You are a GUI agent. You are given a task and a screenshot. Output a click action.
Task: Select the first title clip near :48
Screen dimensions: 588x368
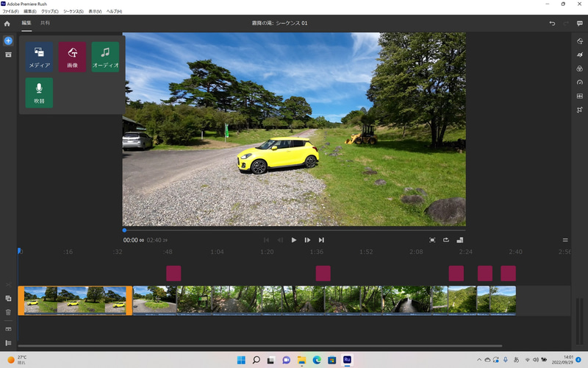173,273
